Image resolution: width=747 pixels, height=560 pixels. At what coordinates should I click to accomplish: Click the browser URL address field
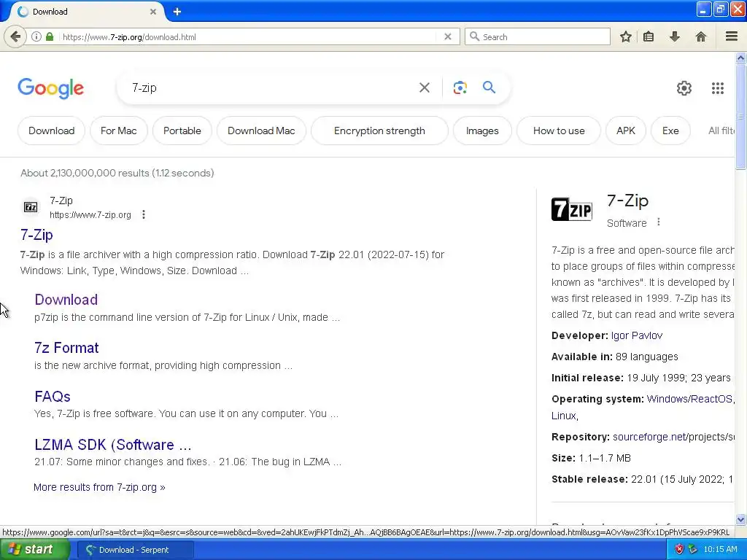point(248,36)
